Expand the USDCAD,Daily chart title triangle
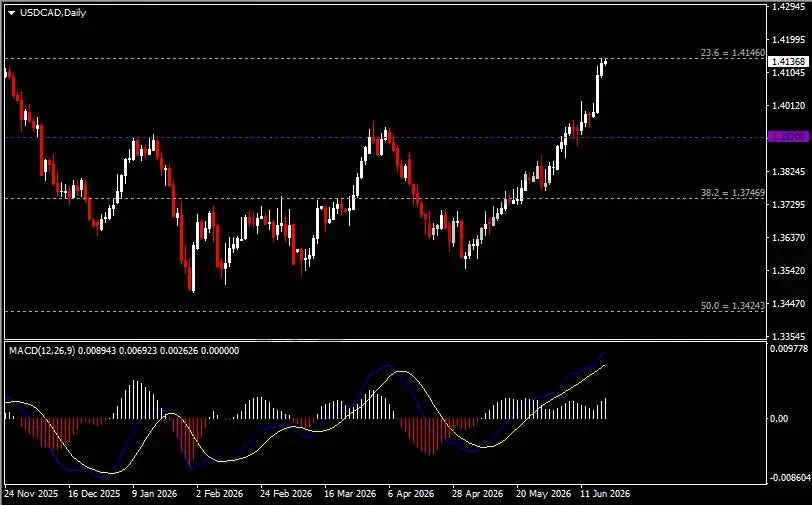 pyautogui.click(x=11, y=13)
